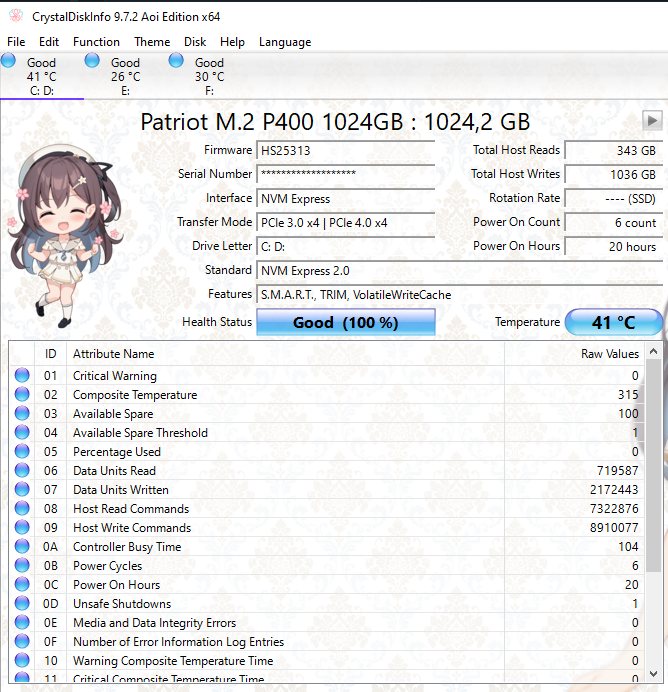Viewport: 668px width, 692px height.
Task: Click the CrystalDiskInfo app icon in title bar
Action: pyautogui.click(x=16, y=16)
